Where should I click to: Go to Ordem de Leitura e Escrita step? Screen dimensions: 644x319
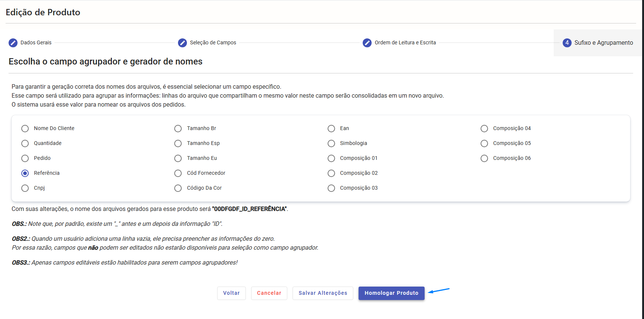[405, 43]
